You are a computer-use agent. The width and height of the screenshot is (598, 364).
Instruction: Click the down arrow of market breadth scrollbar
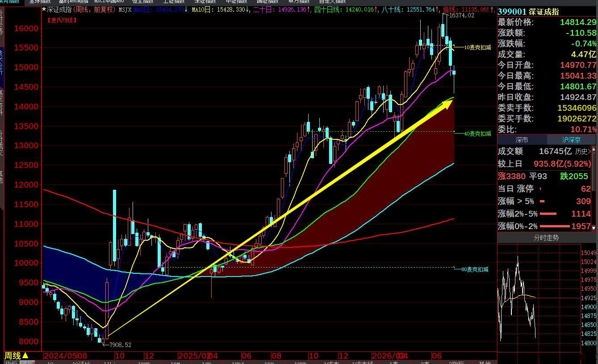pyautogui.click(x=594, y=228)
